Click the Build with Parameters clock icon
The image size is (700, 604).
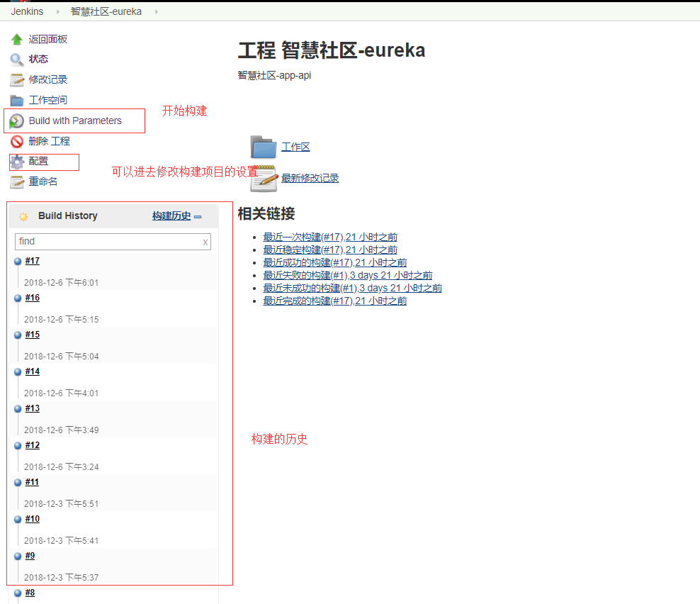pos(16,121)
